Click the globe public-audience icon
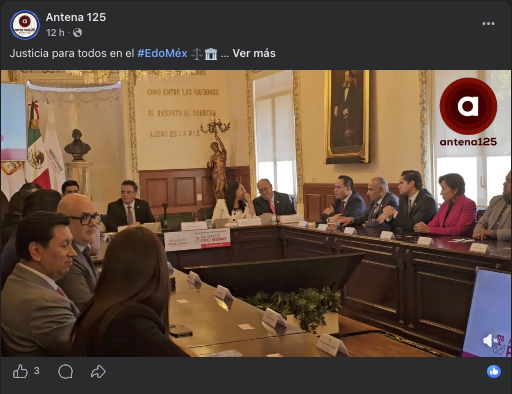 tap(77, 33)
